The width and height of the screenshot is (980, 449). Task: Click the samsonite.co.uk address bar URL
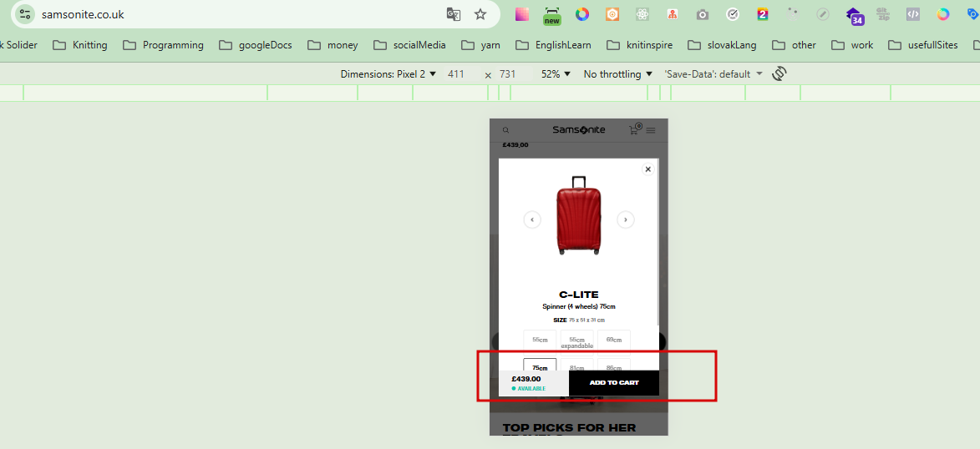point(83,14)
